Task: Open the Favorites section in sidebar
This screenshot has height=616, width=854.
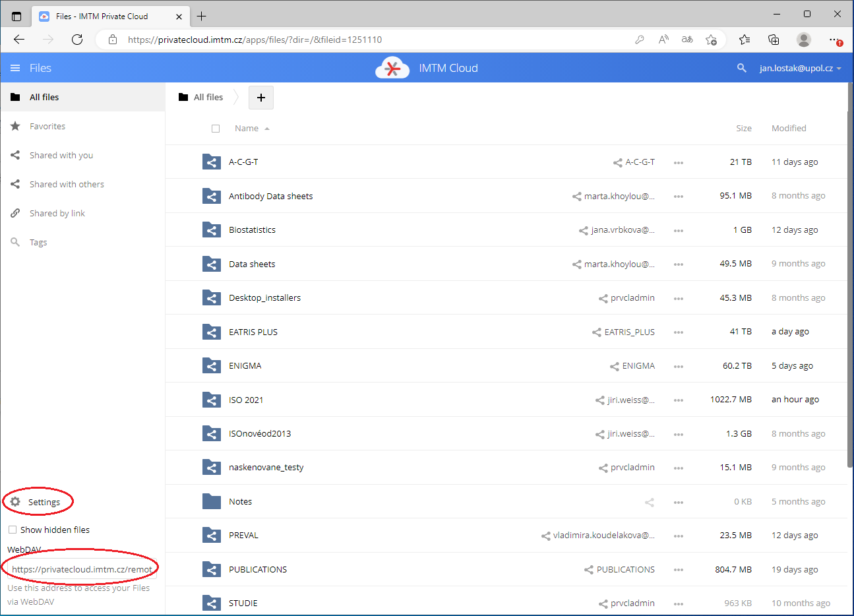Action: (x=47, y=127)
